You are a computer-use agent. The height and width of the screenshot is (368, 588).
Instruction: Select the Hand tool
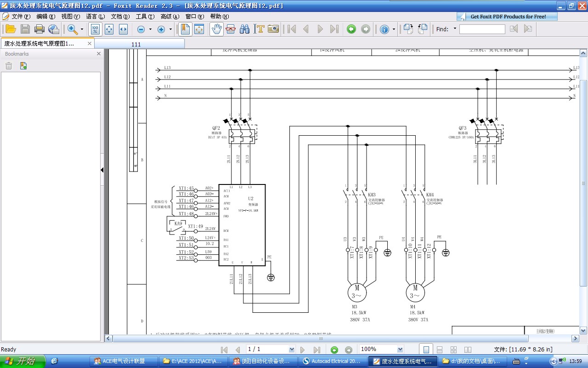click(216, 29)
